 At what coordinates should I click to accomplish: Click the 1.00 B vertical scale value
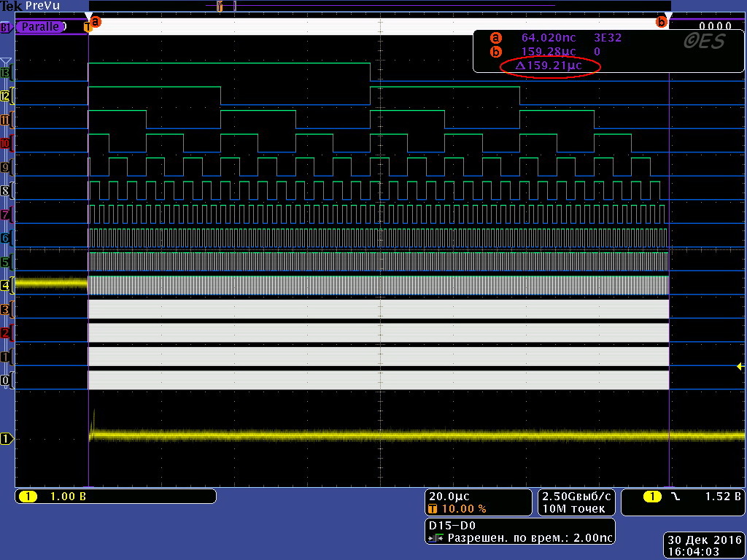tap(68, 497)
